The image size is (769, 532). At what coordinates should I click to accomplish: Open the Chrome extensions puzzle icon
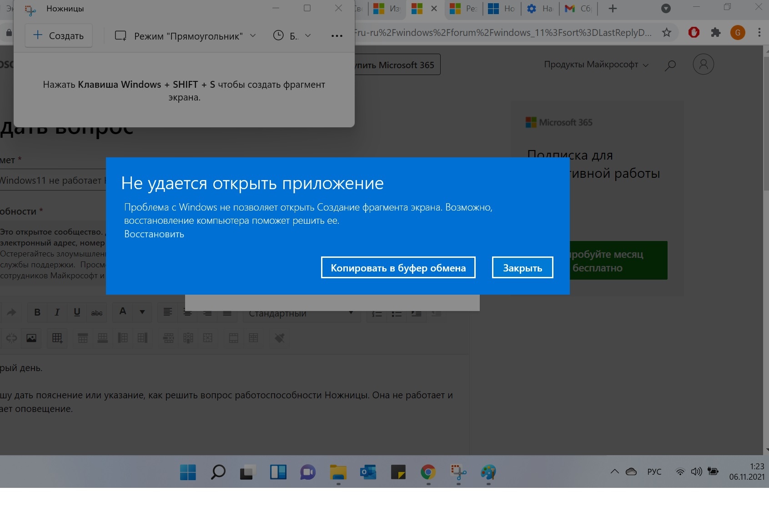point(716,32)
